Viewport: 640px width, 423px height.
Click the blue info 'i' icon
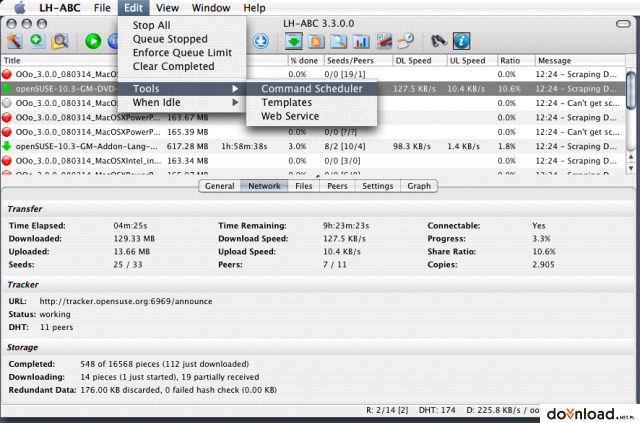[x=462, y=41]
